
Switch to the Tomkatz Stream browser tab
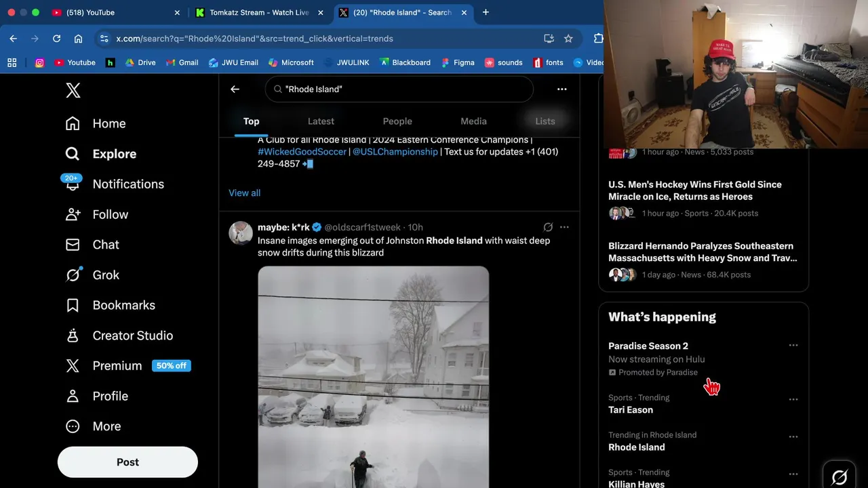[x=259, y=12]
